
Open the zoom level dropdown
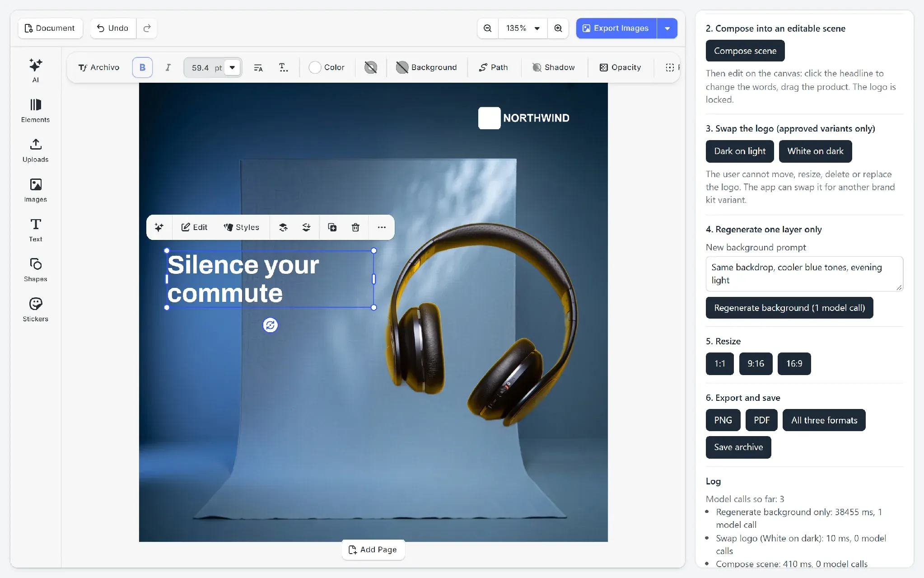point(523,28)
